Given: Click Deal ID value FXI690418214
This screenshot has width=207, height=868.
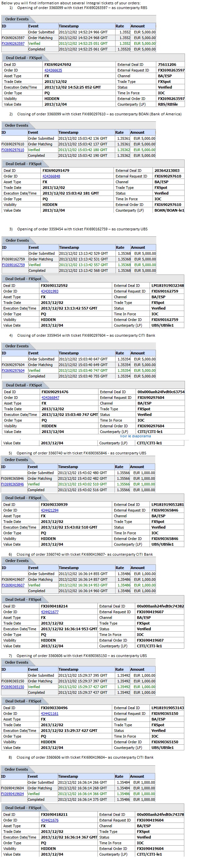Looking at the screenshot, I should pyautogui.click(x=54, y=606).
